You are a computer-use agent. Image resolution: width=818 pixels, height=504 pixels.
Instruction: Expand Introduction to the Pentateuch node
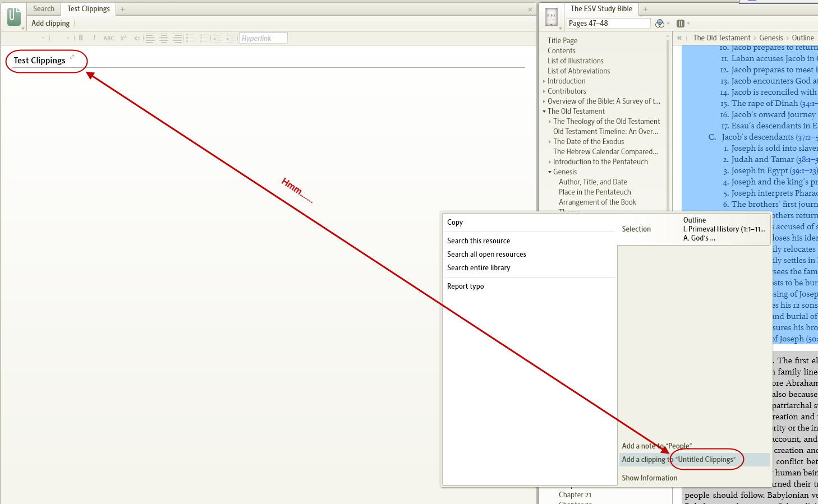(550, 162)
